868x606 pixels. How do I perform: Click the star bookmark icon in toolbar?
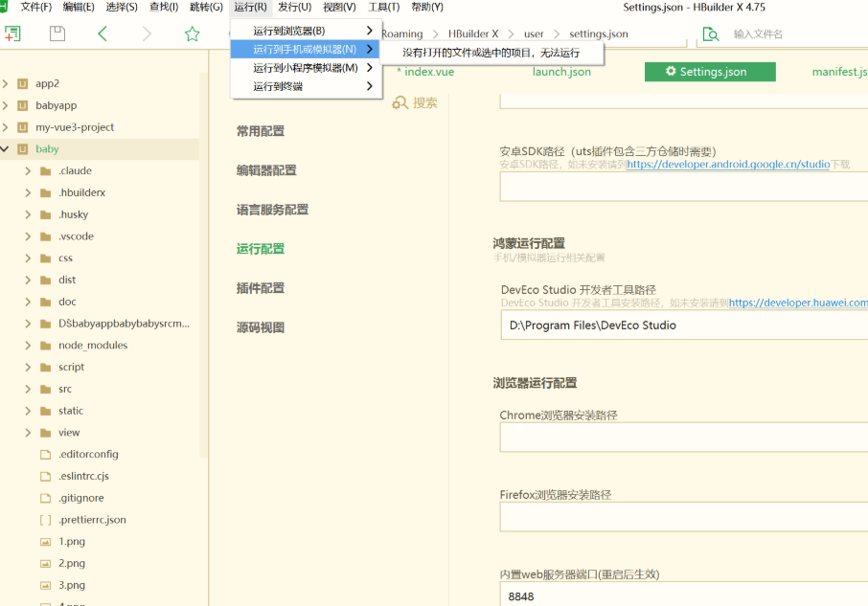pos(192,34)
